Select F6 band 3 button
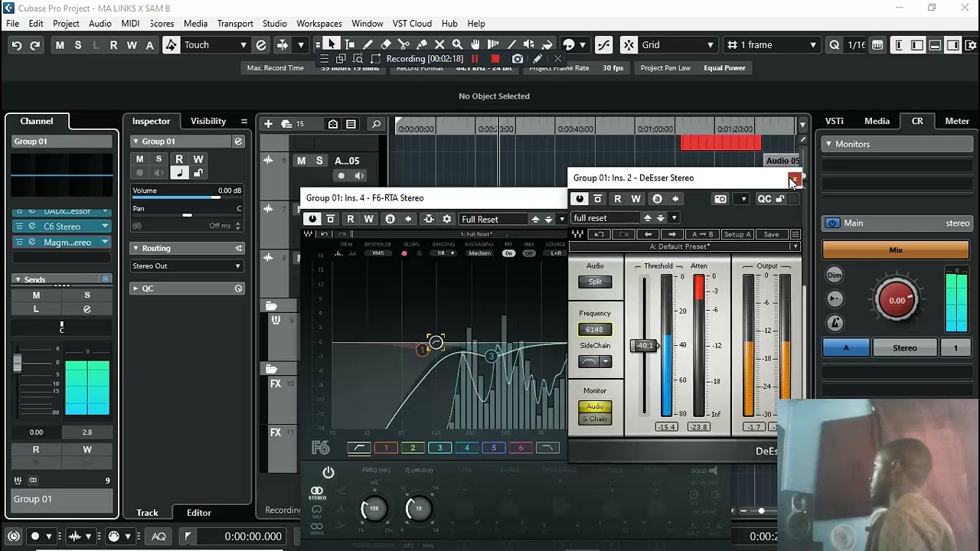The height and width of the screenshot is (551, 980). 439,448
